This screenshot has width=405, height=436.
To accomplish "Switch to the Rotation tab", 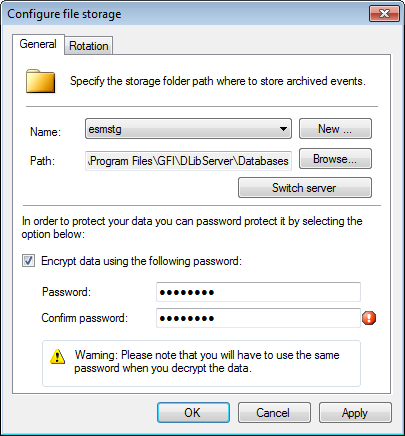I will (x=89, y=46).
